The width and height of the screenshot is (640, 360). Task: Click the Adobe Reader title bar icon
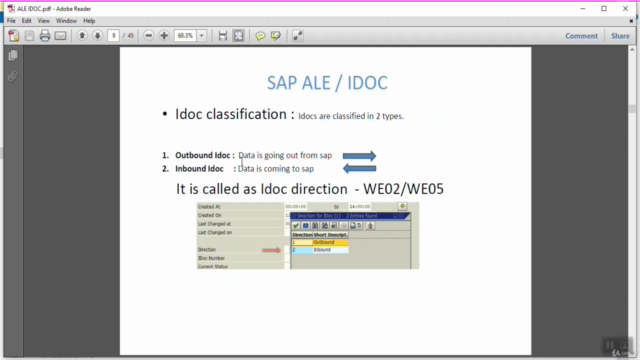click(x=11, y=9)
